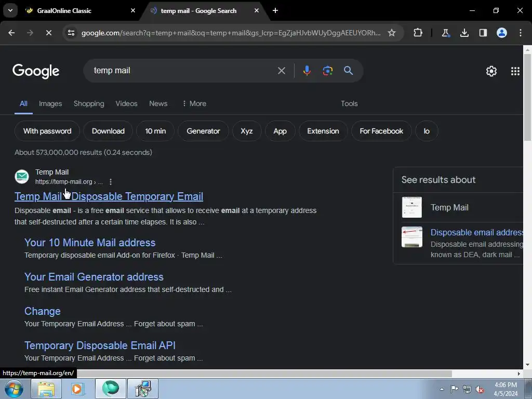Apply the Xyz filter chip
The width and height of the screenshot is (532, 399).
point(247,131)
